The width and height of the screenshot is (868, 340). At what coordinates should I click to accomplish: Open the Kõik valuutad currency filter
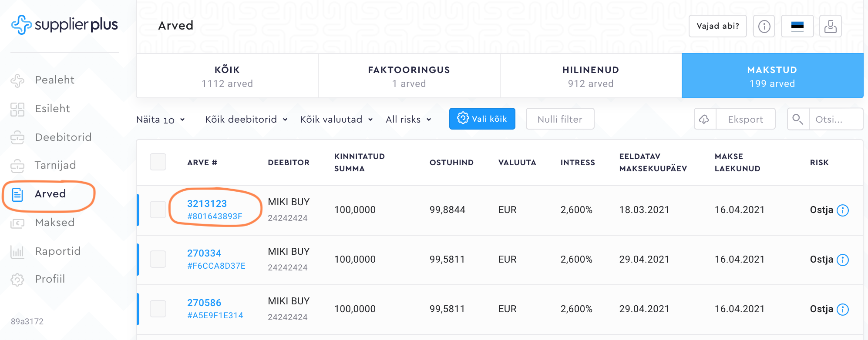tap(336, 120)
